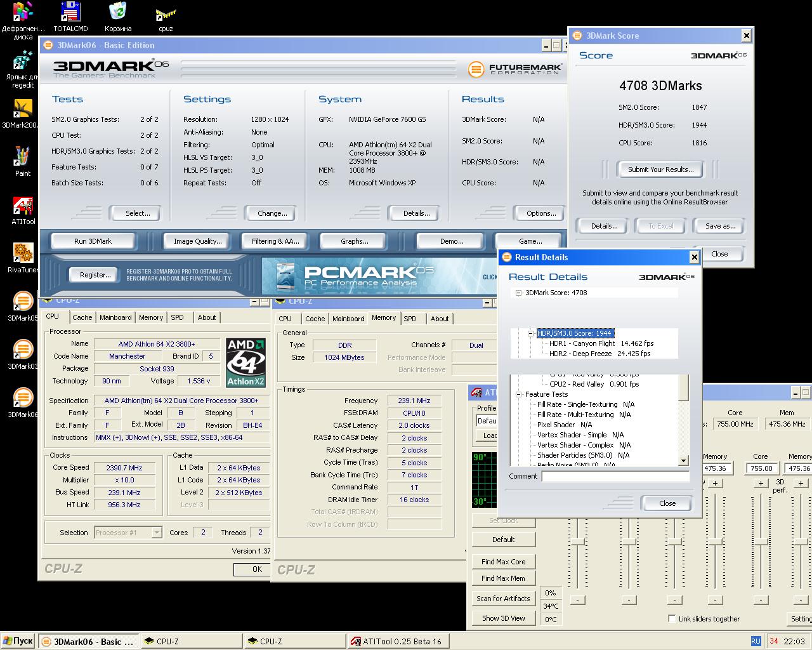
Task: Open the Mainboard tab in the processor CPU-Z window
Action: [x=115, y=317]
